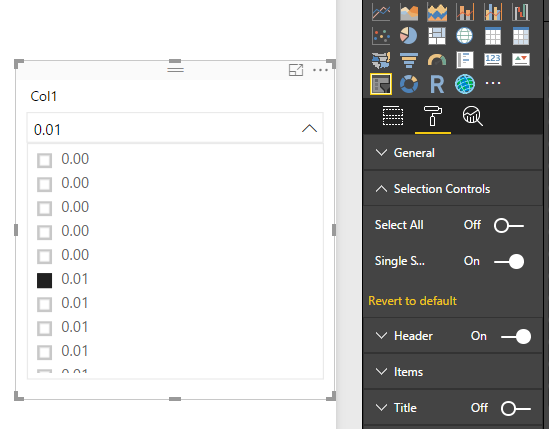Check the 0.01 checkbox directly below the selected one
This screenshot has height=429, width=549.
pyautogui.click(x=44, y=304)
